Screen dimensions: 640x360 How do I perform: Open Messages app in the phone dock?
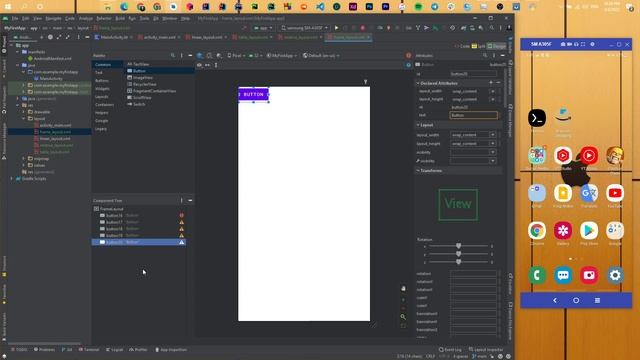point(563,275)
